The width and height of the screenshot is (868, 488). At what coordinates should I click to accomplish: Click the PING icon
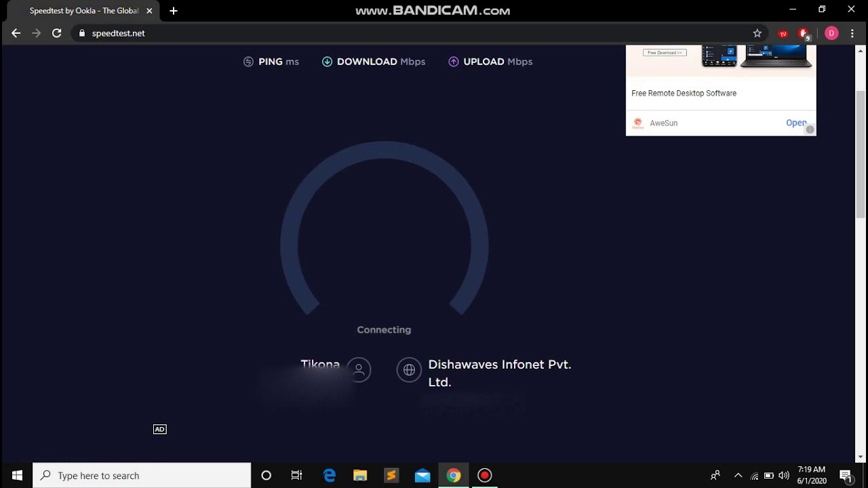[248, 62]
